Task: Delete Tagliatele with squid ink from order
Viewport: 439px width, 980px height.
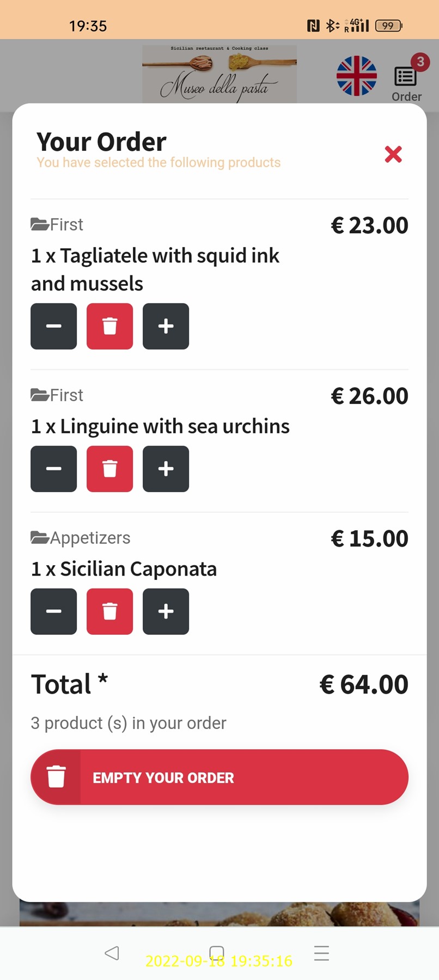Action: [x=109, y=326]
